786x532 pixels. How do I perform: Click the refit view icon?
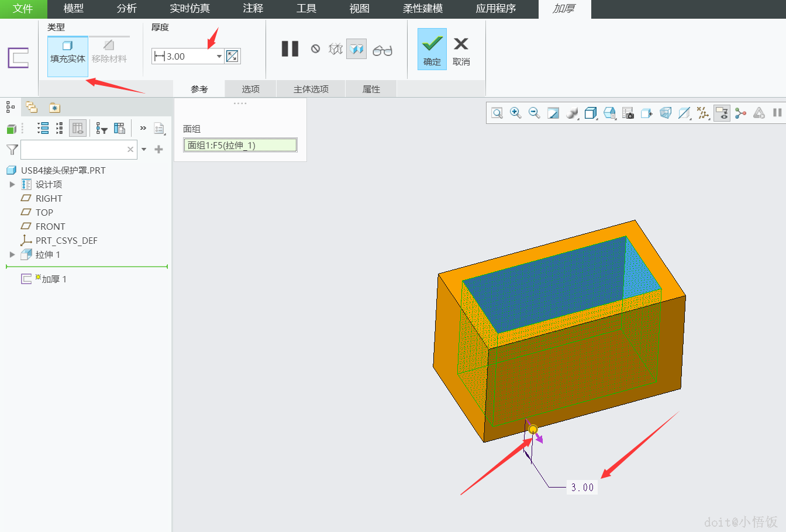[x=497, y=113]
